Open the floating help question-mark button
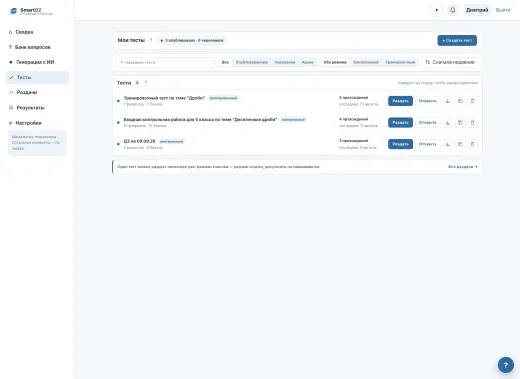The width and height of the screenshot is (520, 379). point(505,365)
